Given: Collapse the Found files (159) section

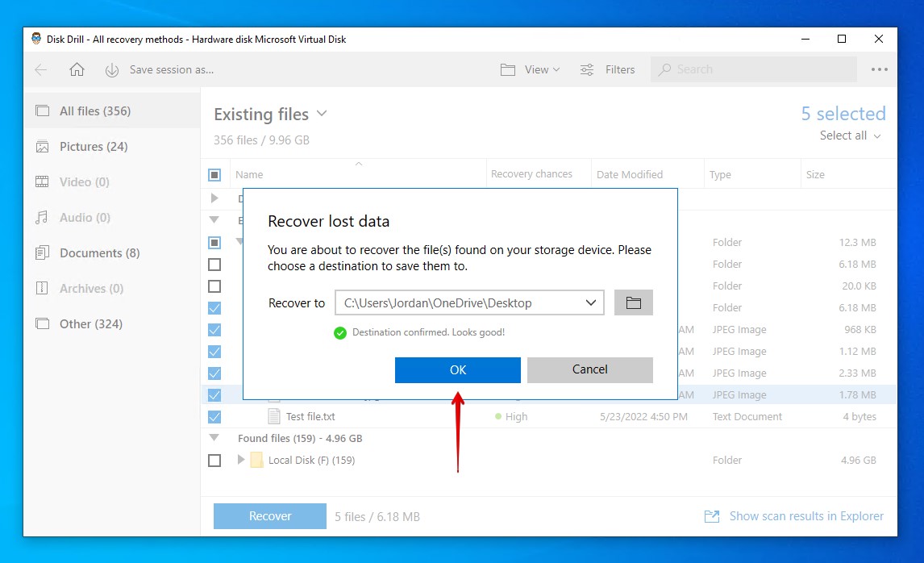Looking at the screenshot, I should [x=214, y=438].
